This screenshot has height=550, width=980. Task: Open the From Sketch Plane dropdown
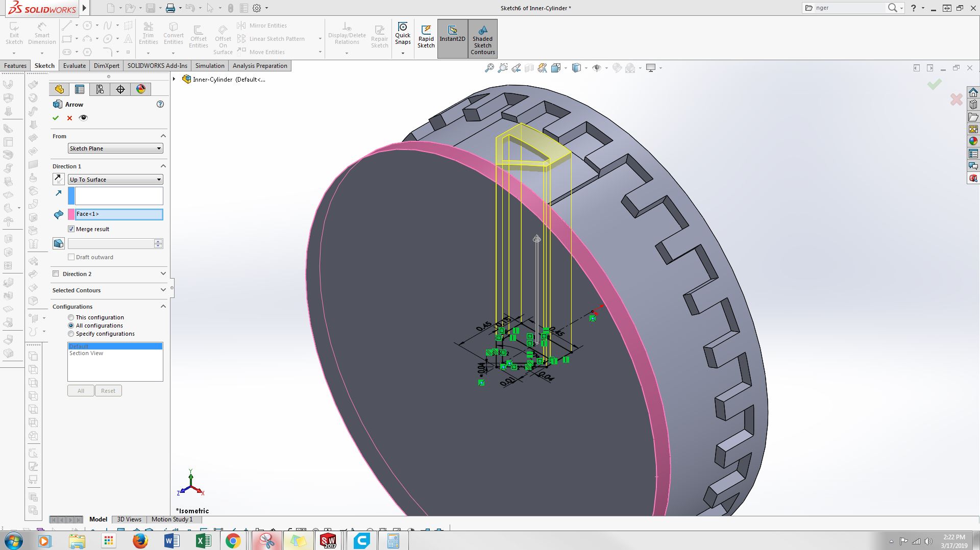coord(115,148)
